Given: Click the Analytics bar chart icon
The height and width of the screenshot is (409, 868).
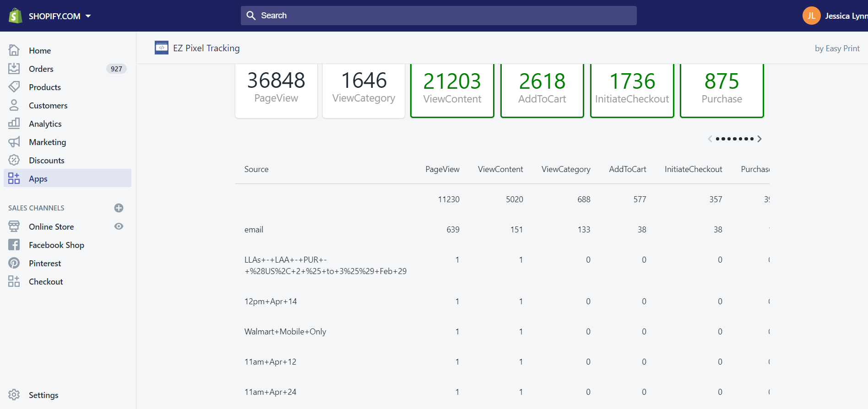Looking at the screenshot, I should 14,124.
